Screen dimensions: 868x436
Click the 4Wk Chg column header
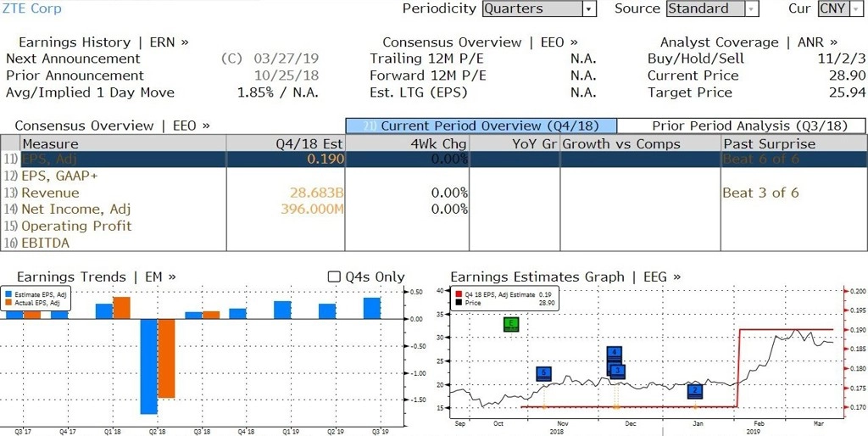pos(407,144)
